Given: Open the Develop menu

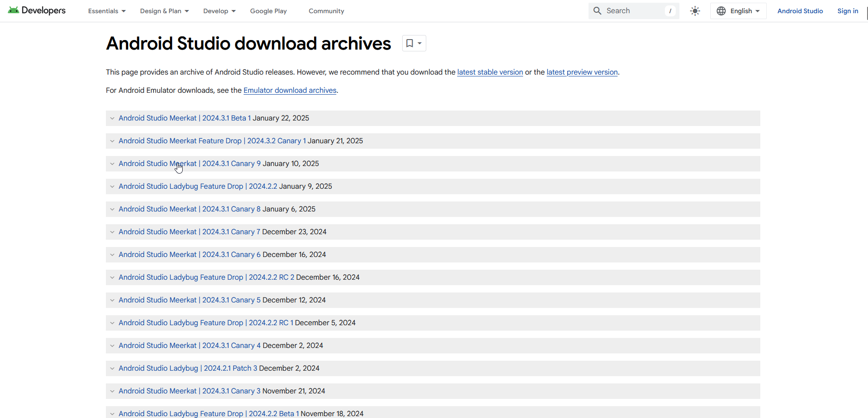Looking at the screenshot, I should coord(219,11).
